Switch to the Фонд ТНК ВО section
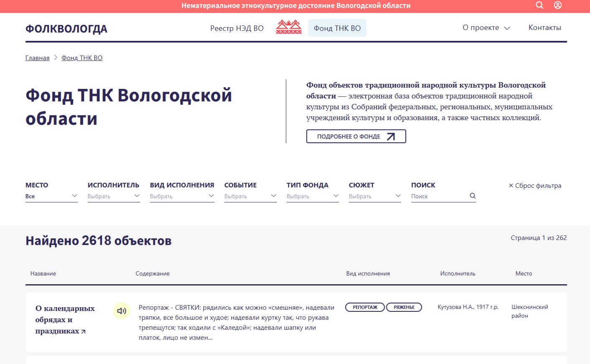This screenshot has height=364, width=590. (337, 28)
